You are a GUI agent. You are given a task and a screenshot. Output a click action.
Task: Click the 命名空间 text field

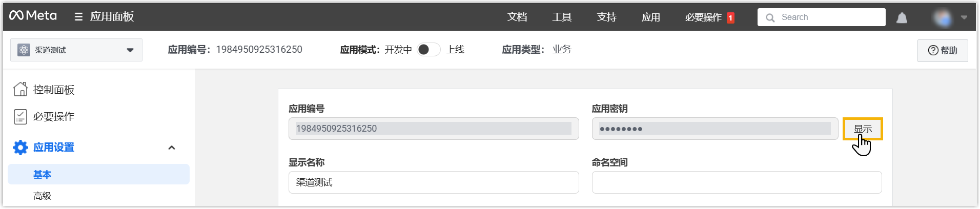(x=737, y=182)
